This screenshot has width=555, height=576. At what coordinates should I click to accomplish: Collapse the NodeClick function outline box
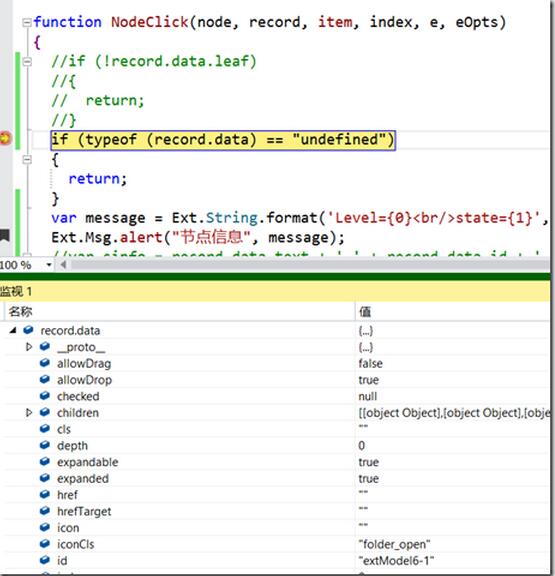(27, 23)
